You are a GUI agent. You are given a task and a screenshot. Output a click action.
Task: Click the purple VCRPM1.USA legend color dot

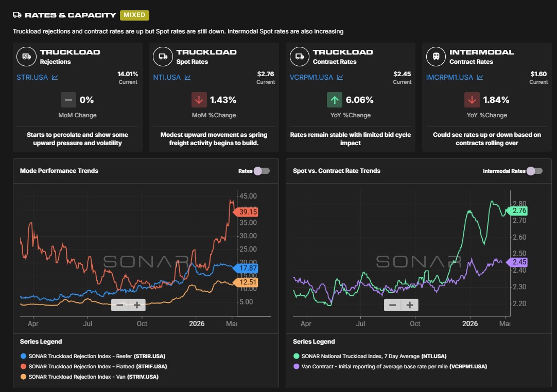coord(297,366)
